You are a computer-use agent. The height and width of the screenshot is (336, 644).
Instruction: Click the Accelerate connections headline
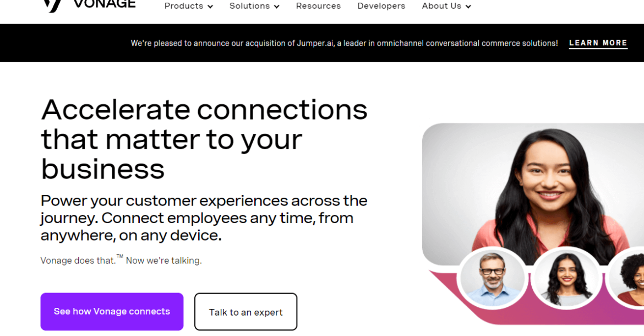click(x=204, y=139)
